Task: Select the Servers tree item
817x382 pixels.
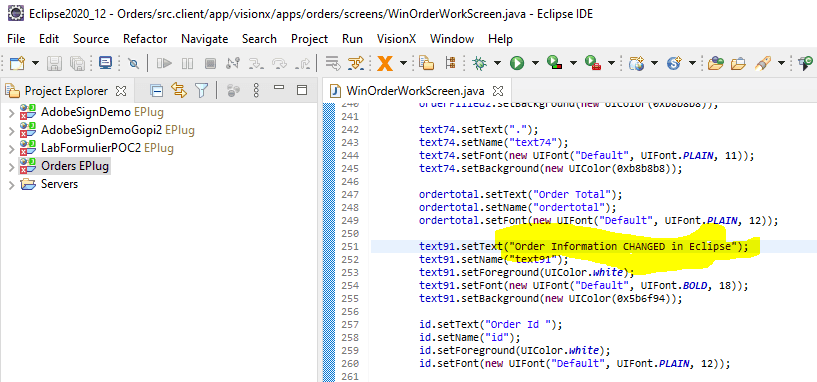Action: 59,184
